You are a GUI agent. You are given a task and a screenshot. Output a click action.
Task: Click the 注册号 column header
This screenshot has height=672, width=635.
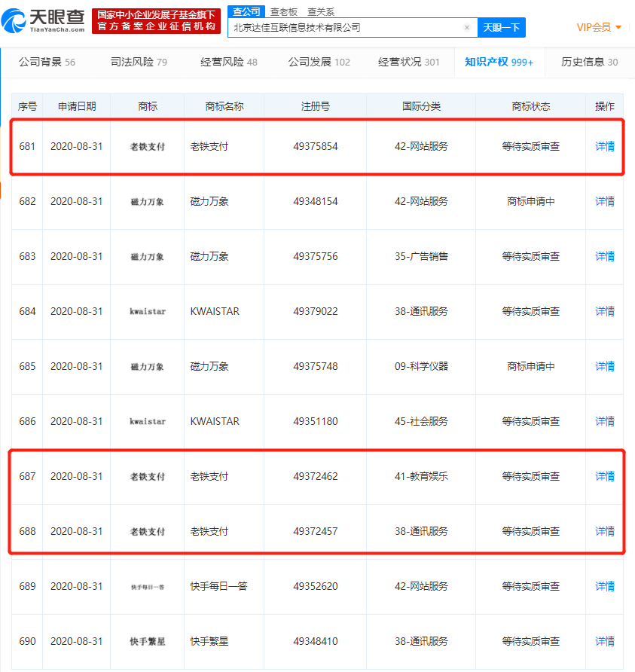click(316, 106)
